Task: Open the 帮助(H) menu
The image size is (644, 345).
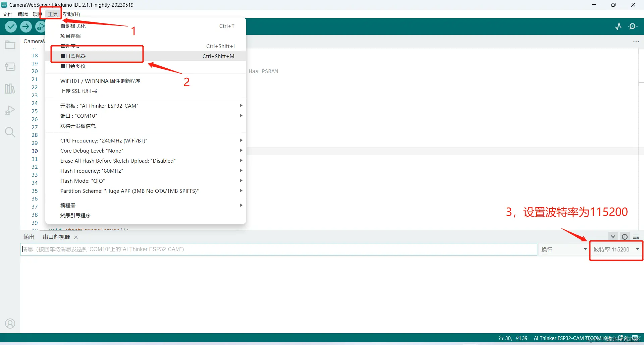Action: click(71, 14)
